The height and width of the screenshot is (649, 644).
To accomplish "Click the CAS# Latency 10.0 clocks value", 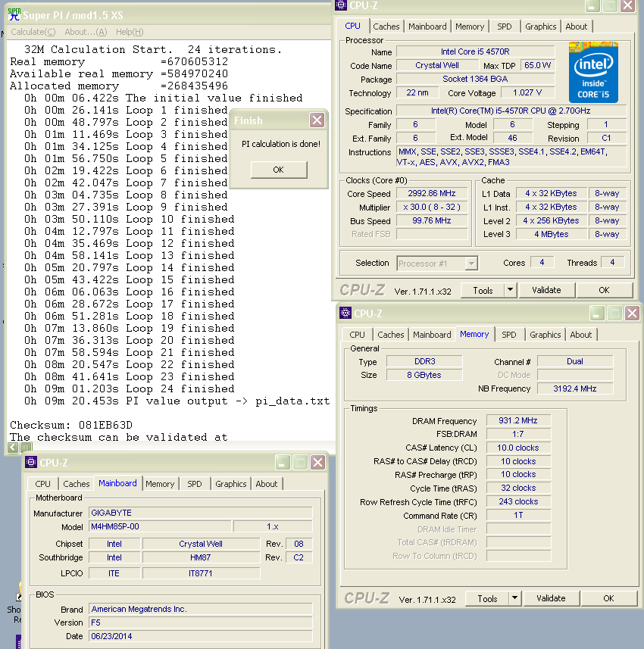I will (x=518, y=448).
